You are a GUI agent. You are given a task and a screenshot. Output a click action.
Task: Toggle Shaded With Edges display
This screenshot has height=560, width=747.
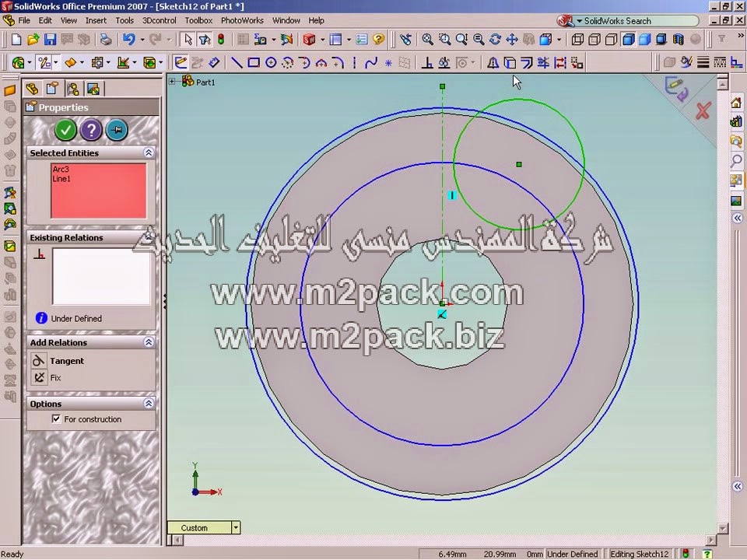click(x=629, y=39)
